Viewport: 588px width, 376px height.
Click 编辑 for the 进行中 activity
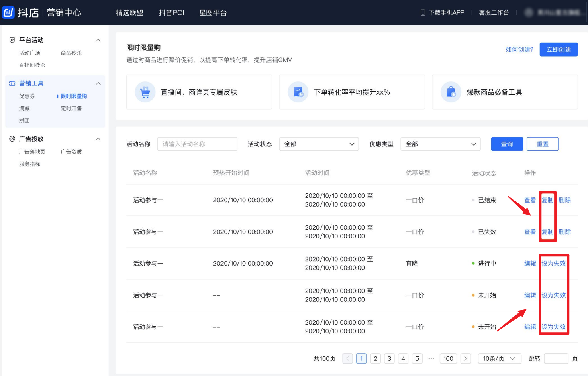coord(530,263)
